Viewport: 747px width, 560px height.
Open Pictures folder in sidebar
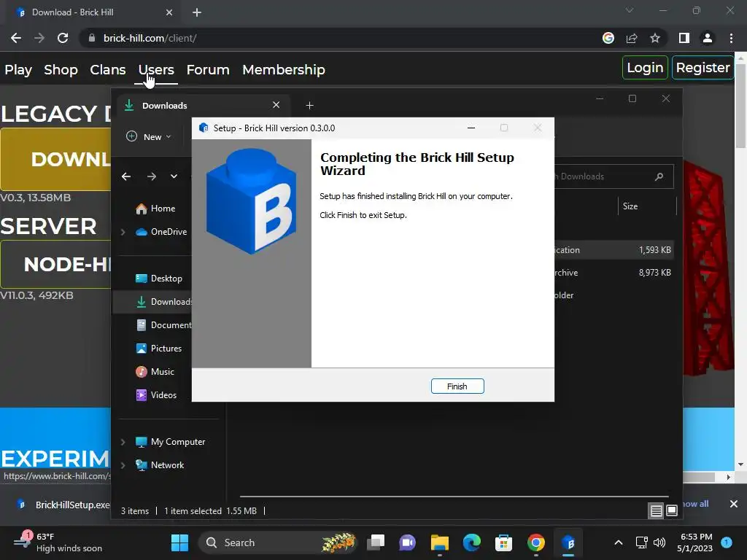tap(158, 349)
